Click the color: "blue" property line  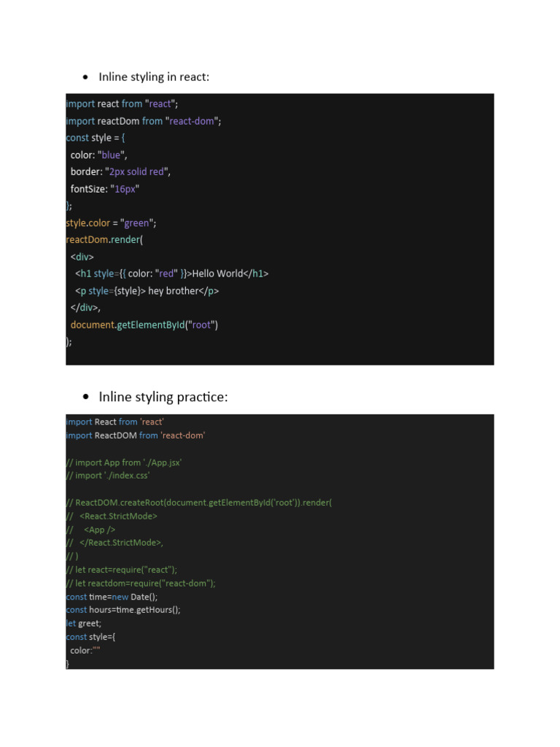point(99,155)
